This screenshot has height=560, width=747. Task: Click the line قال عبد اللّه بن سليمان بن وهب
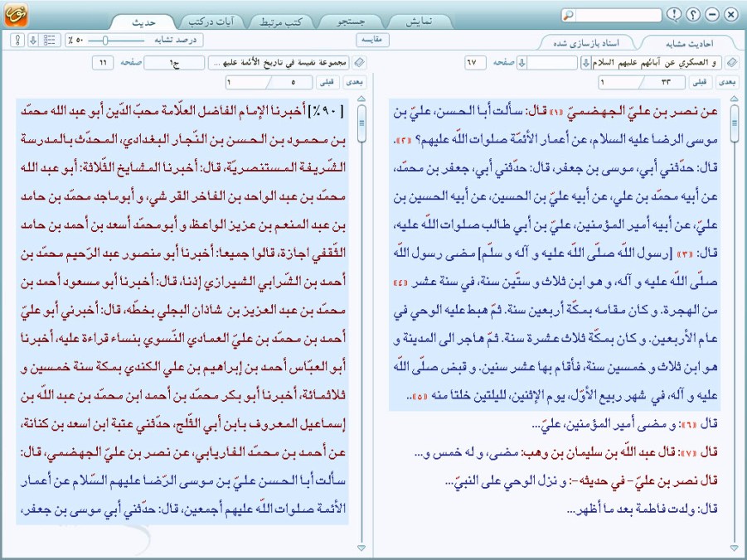coord(566,453)
